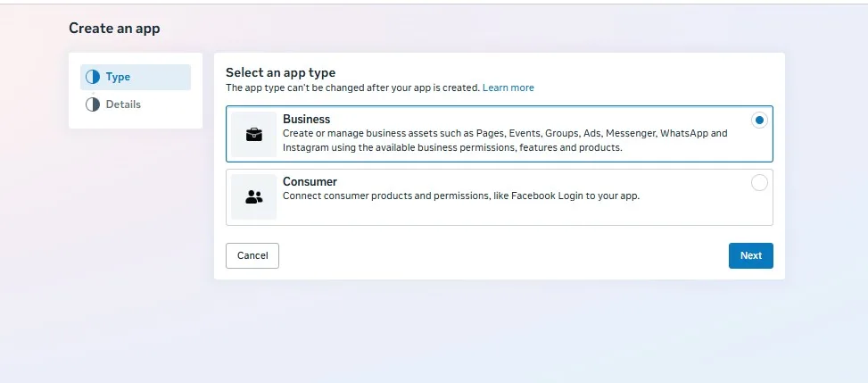Viewport: 868px width, 383px height.
Task: Open the Details step in sidebar
Action: (x=136, y=104)
